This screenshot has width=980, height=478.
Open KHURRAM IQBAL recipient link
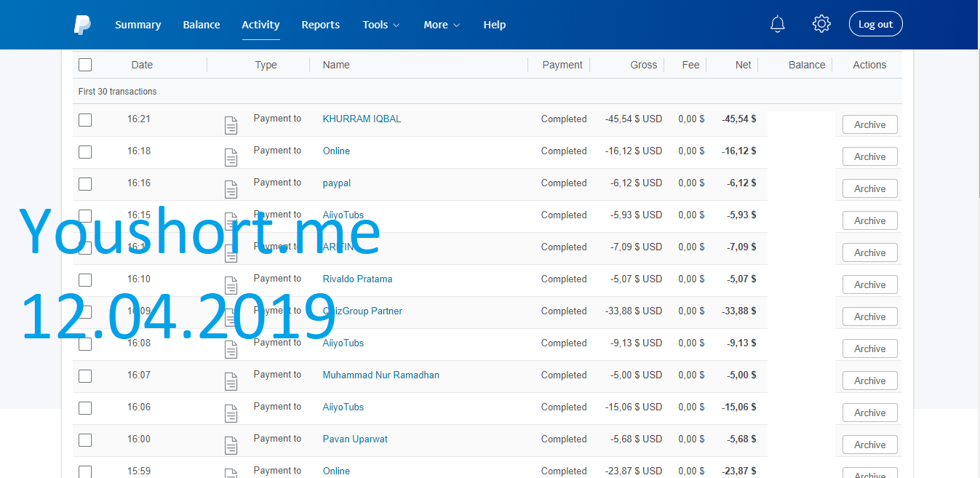point(362,119)
